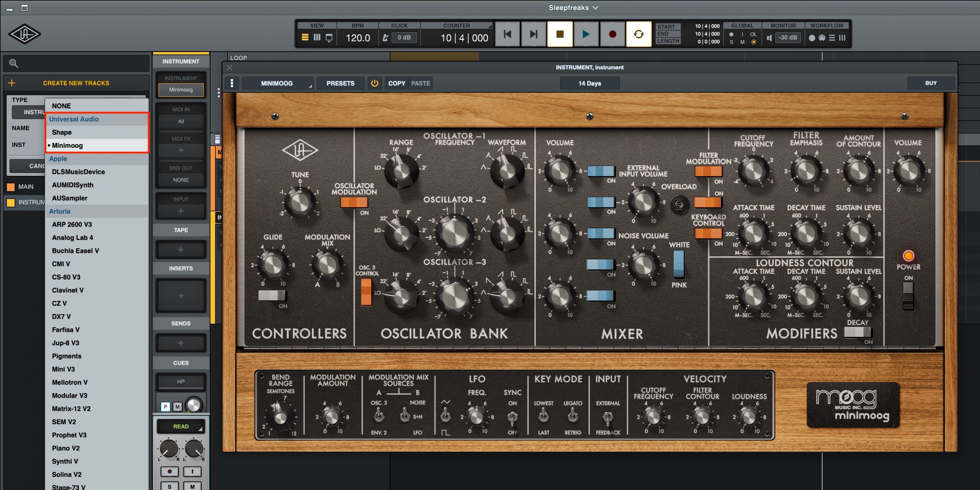Toggle the plugin power bypass icon

pos(374,83)
